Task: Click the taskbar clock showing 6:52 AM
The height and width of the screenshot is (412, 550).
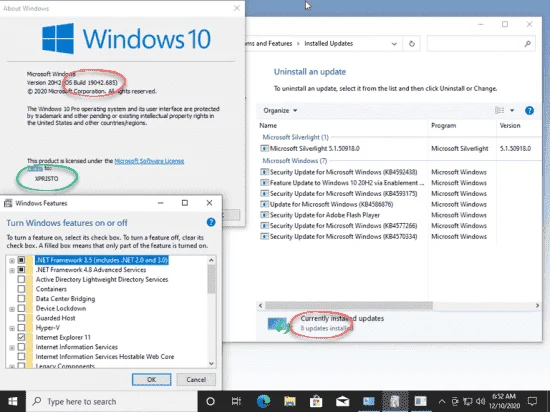Action: pos(504,401)
